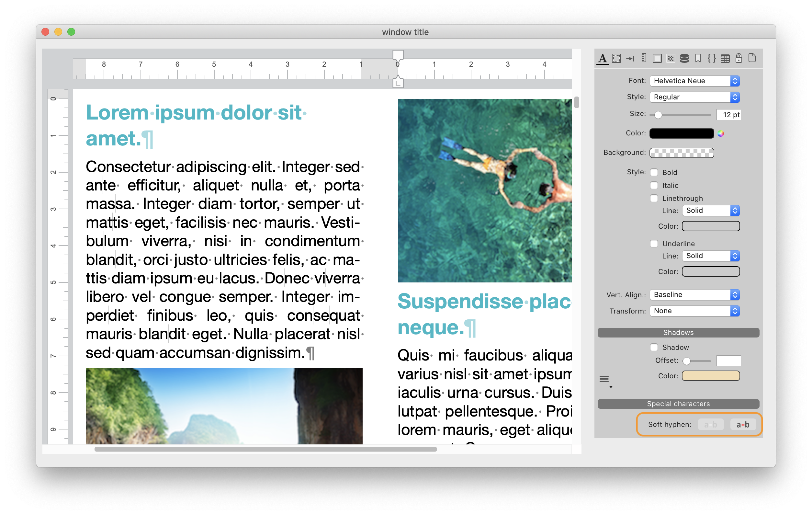Open the color wheel picker beside Color
Image resolution: width=812 pixels, height=515 pixels.
tap(721, 133)
